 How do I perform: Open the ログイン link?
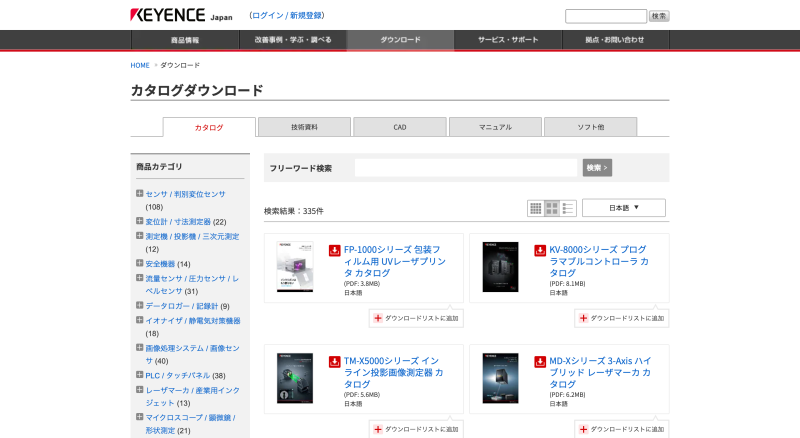(x=267, y=15)
